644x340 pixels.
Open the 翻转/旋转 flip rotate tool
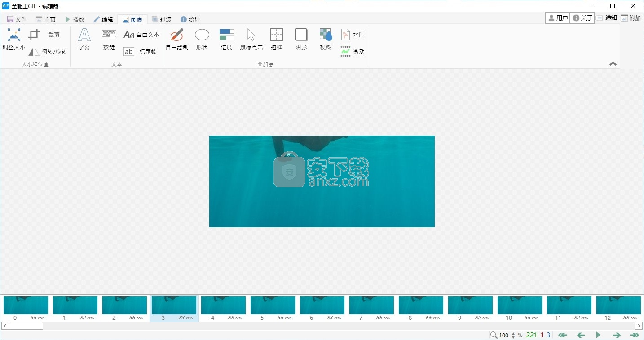[48, 52]
